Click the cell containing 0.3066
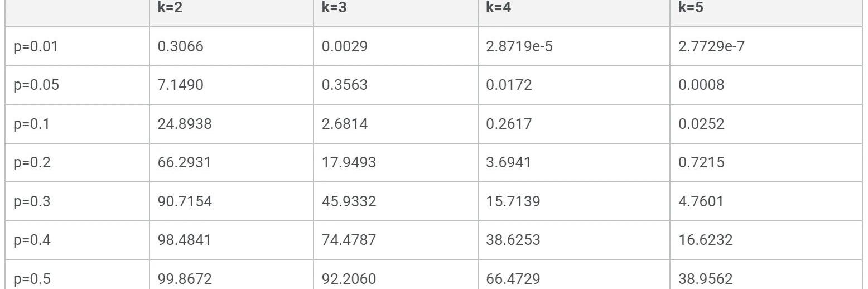 click(x=232, y=46)
